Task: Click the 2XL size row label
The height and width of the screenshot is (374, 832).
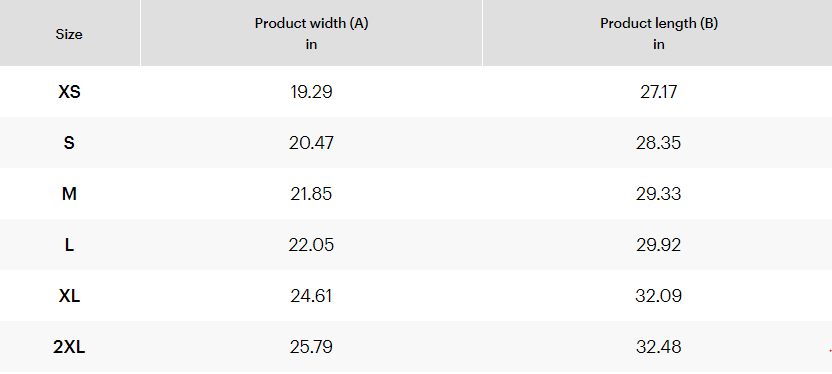Action: [69, 346]
